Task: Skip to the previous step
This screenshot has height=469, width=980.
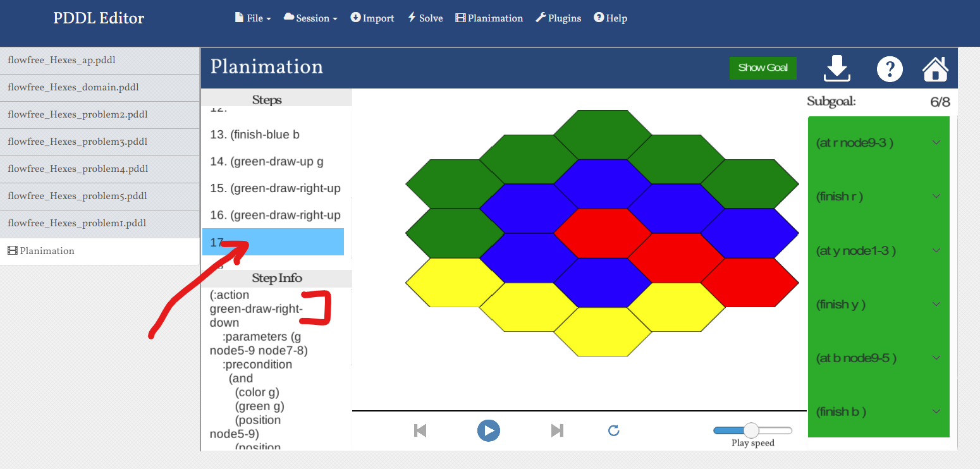Action: (420, 430)
